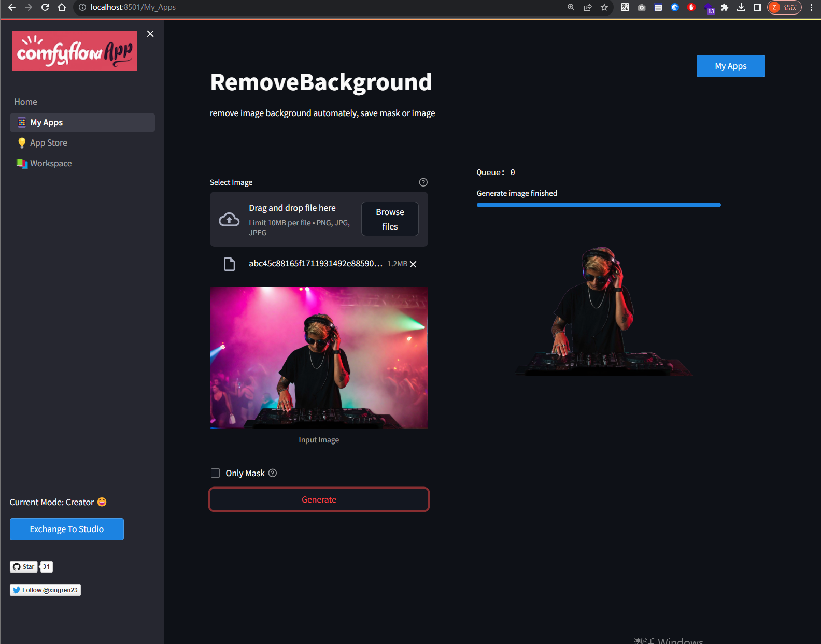
Task: Click the Select Image help icon
Action: (423, 182)
